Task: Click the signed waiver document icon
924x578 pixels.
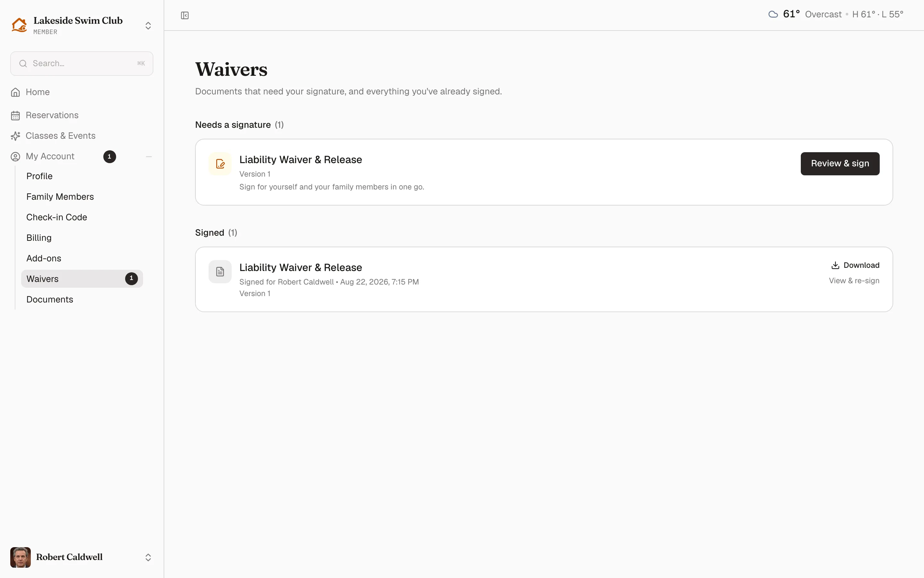Action: tap(220, 272)
